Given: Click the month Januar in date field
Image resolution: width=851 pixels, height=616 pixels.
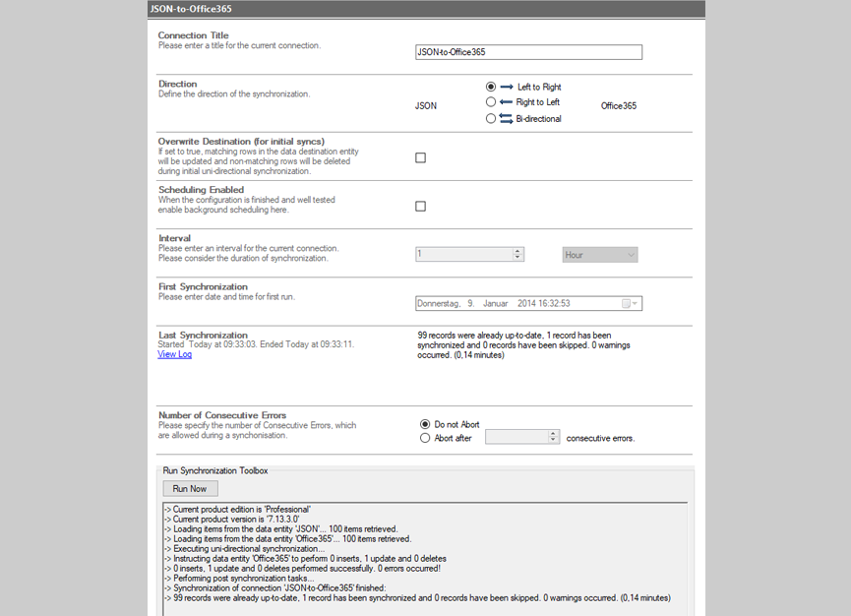Looking at the screenshot, I should (x=501, y=304).
